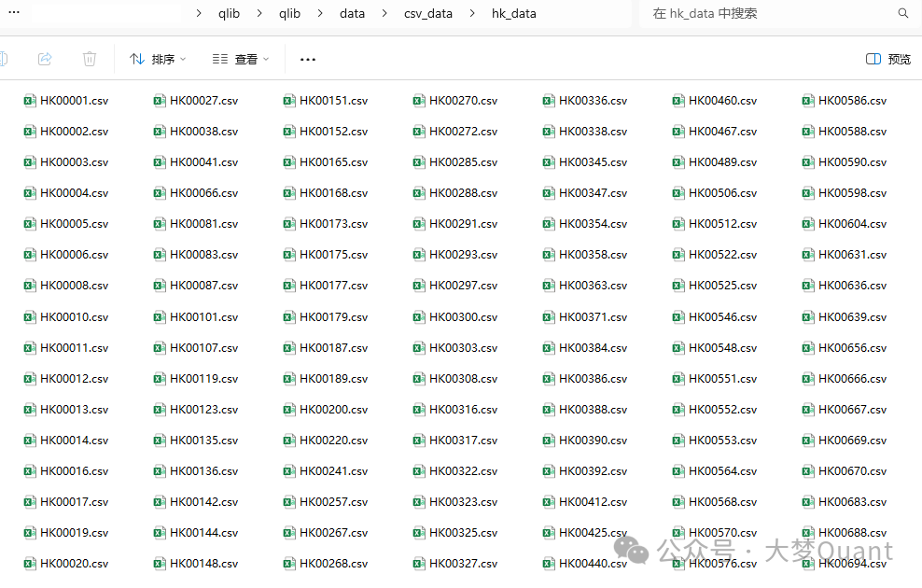Select the file name HK00165.csv

click(333, 162)
